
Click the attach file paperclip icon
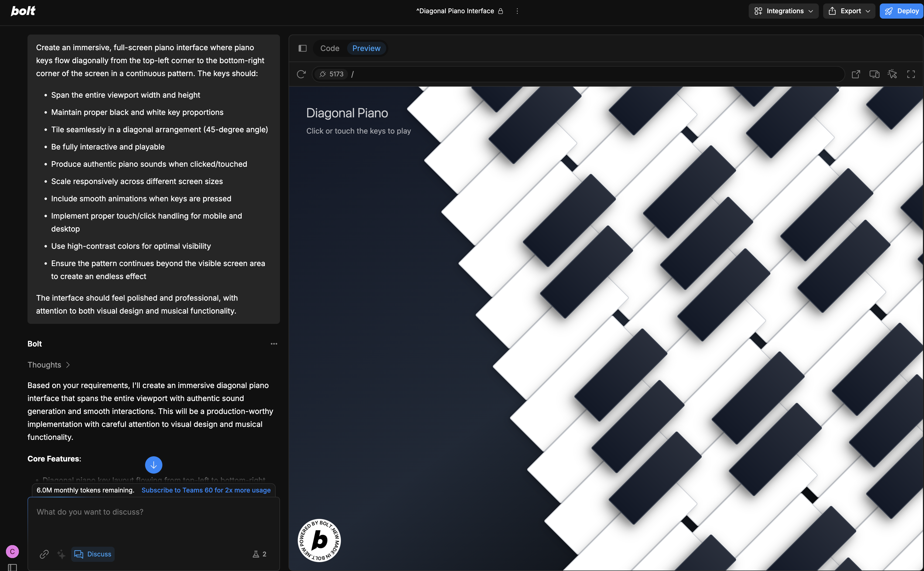pyautogui.click(x=44, y=554)
